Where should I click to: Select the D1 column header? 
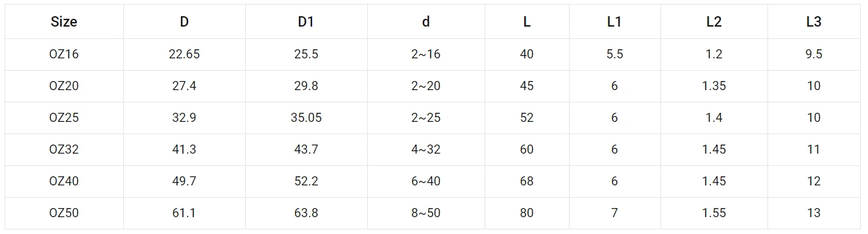[x=306, y=21]
